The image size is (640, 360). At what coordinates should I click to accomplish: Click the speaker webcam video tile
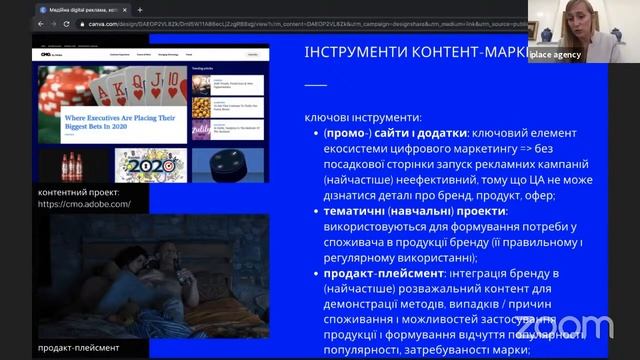[x=584, y=31]
